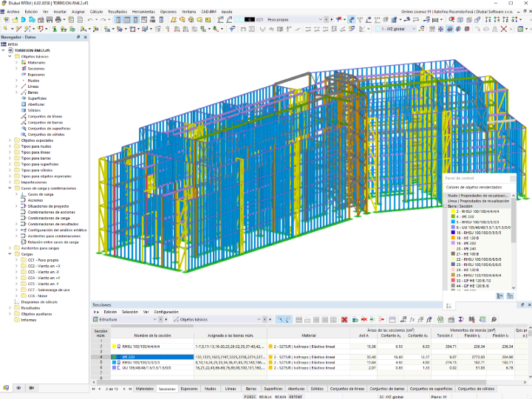This screenshot has width=532, height=399.
Task: Select CC7 - Sobrecarga de uso load case
Action: [49, 290]
